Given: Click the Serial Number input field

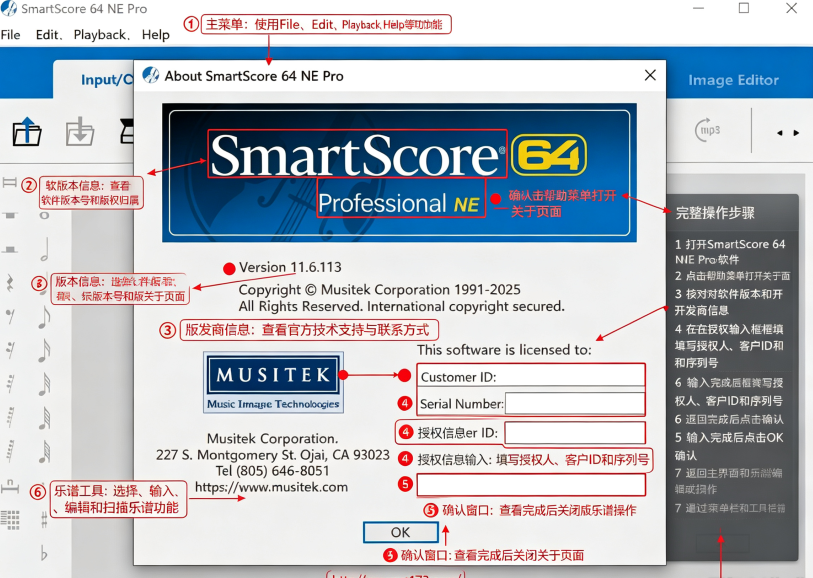Looking at the screenshot, I should [x=574, y=404].
